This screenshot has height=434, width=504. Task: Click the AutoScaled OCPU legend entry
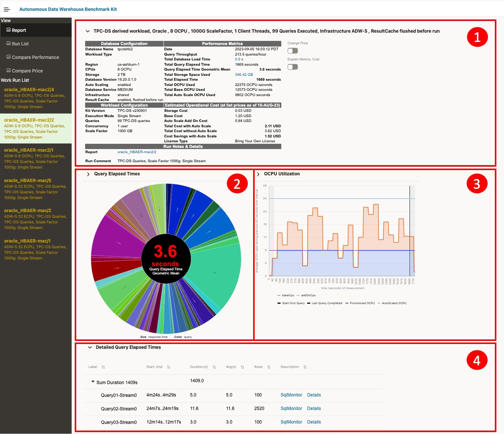pyautogui.click(x=392, y=303)
